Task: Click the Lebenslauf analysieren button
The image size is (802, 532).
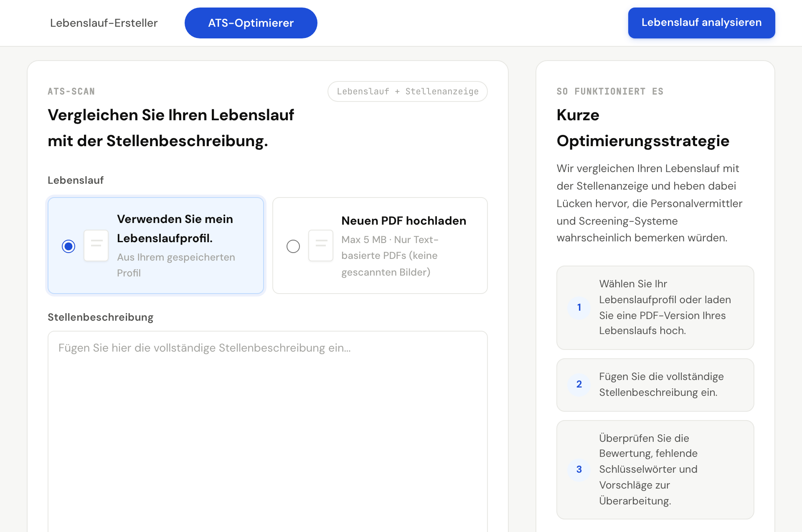Action: 701,23
